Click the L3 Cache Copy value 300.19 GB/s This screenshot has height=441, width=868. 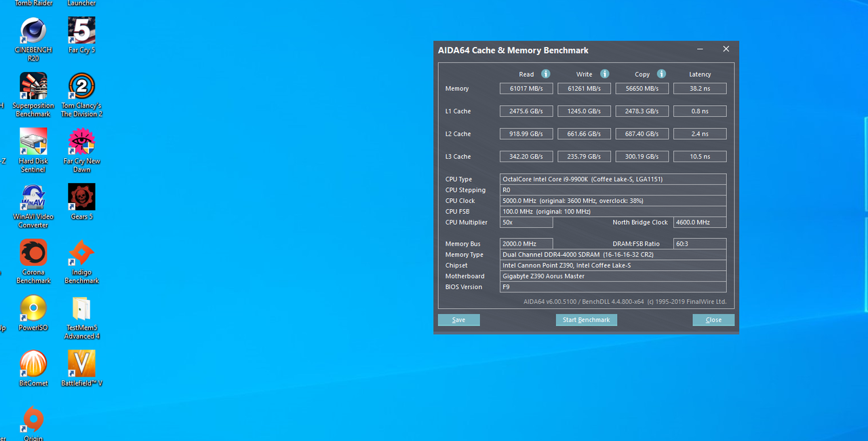642,157
